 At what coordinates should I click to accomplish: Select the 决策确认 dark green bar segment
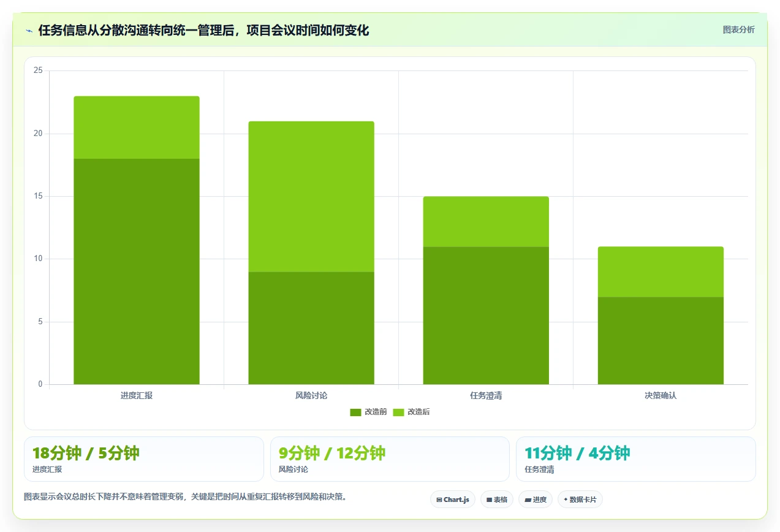[x=661, y=341]
